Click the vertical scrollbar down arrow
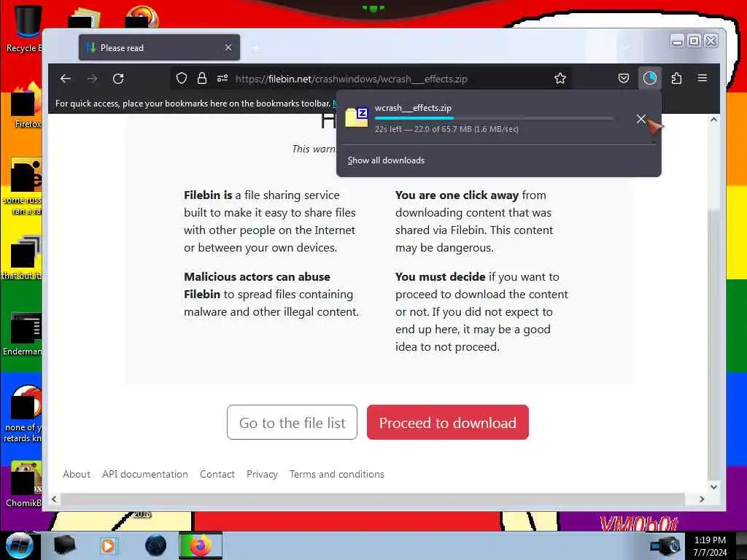 click(713, 486)
